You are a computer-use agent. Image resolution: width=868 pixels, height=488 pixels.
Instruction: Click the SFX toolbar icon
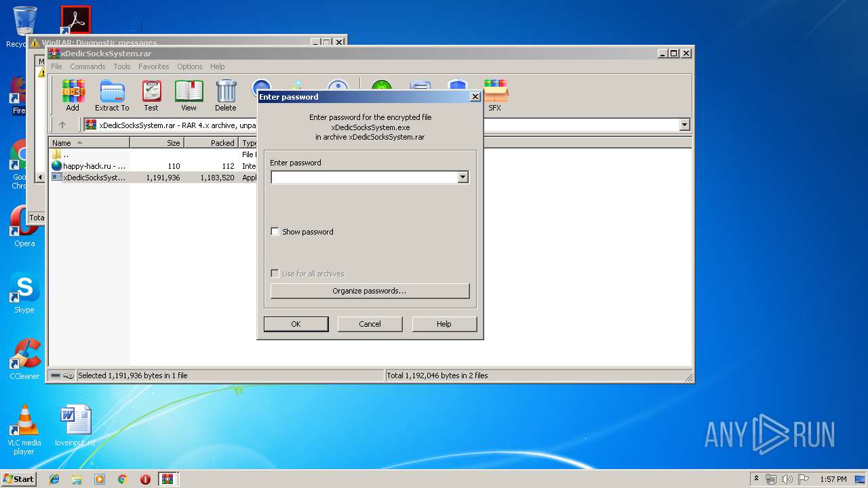[x=495, y=96]
